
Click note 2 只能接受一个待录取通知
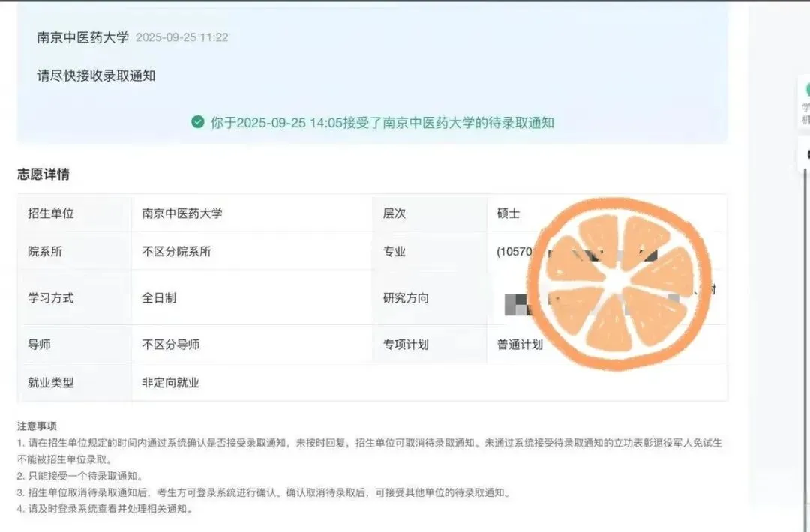(x=79, y=476)
